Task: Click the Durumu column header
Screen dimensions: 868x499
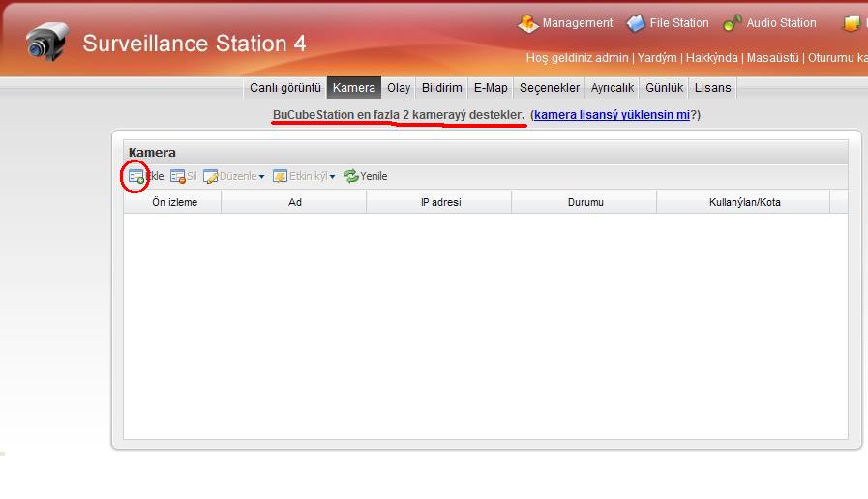Action: point(585,202)
